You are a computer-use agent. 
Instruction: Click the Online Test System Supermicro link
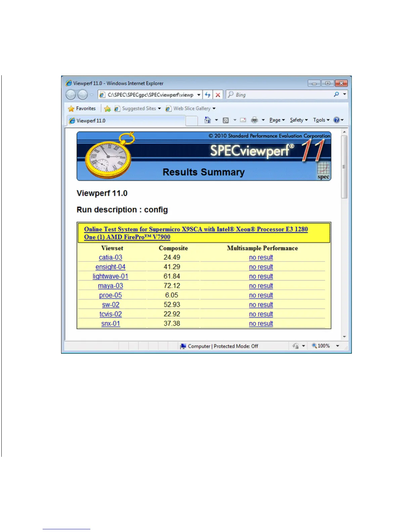pos(196,229)
